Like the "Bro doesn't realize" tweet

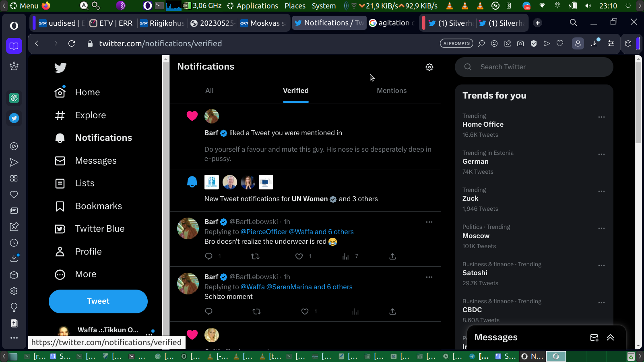click(299, 256)
